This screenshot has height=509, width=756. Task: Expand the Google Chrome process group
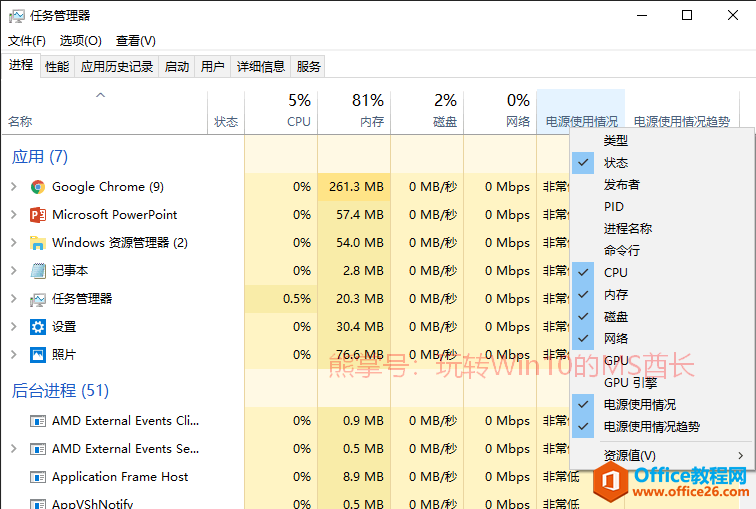pyautogui.click(x=13, y=187)
